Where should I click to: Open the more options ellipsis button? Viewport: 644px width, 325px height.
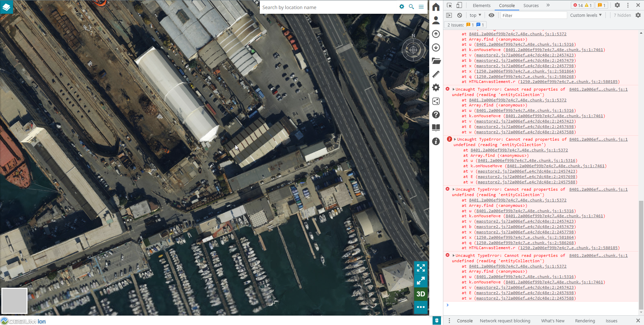[421, 307]
